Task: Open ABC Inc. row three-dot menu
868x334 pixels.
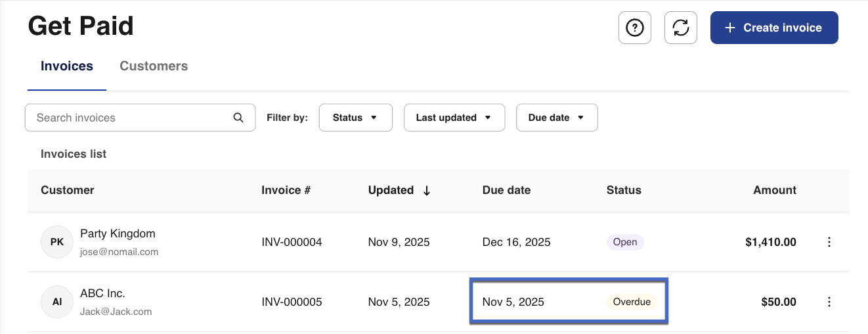Action: pyautogui.click(x=829, y=302)
